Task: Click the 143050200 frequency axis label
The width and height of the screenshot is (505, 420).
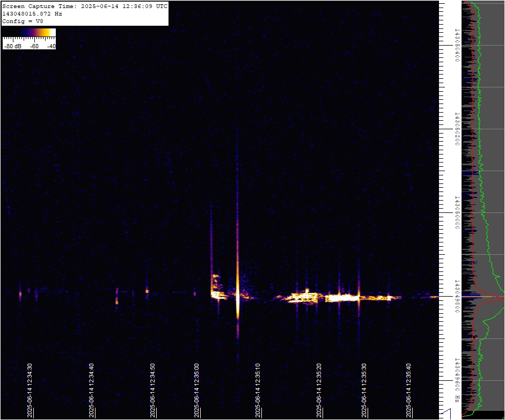Action: [457, 129]
